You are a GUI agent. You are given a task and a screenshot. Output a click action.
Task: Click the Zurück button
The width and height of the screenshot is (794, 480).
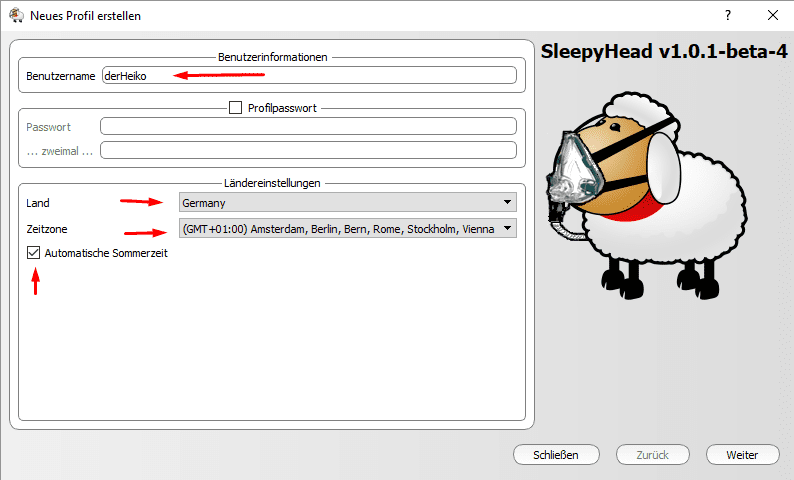pos(652,455)
